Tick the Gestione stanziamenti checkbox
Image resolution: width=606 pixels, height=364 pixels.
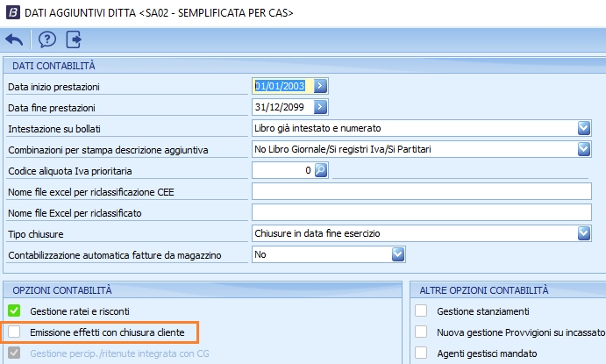[422, 310]
